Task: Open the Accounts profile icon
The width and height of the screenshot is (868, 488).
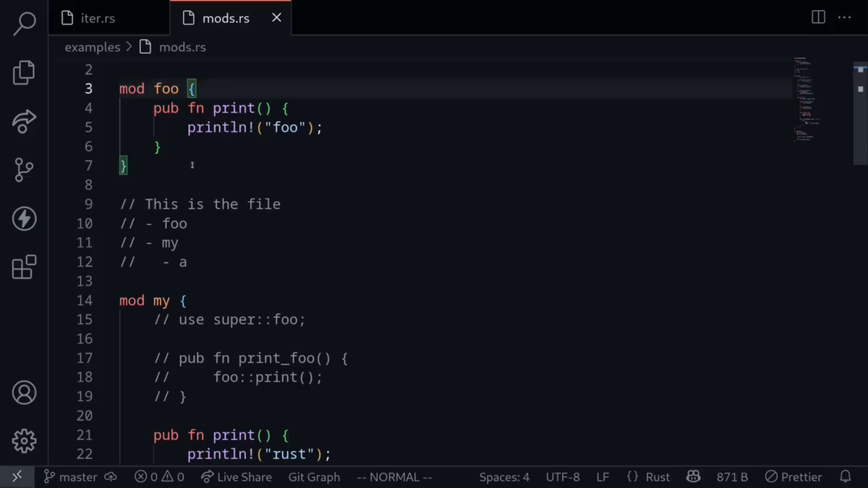Action: 24,393
